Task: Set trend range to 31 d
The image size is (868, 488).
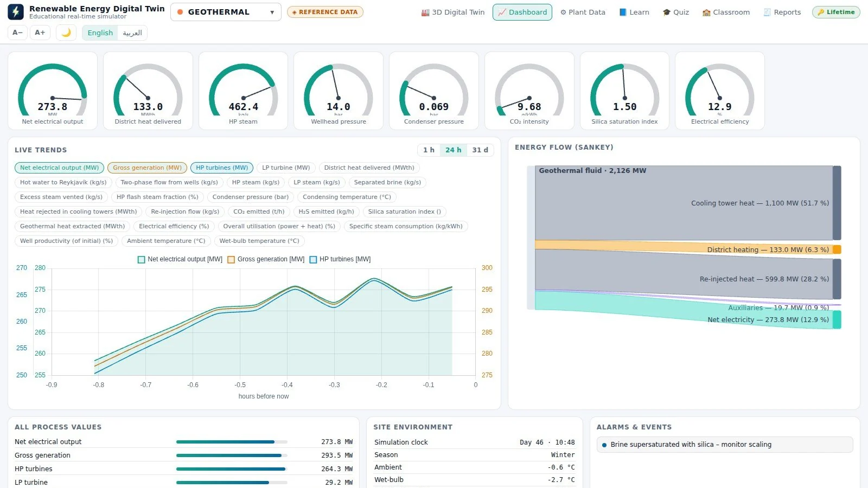Action: click(x=480, y=150)
